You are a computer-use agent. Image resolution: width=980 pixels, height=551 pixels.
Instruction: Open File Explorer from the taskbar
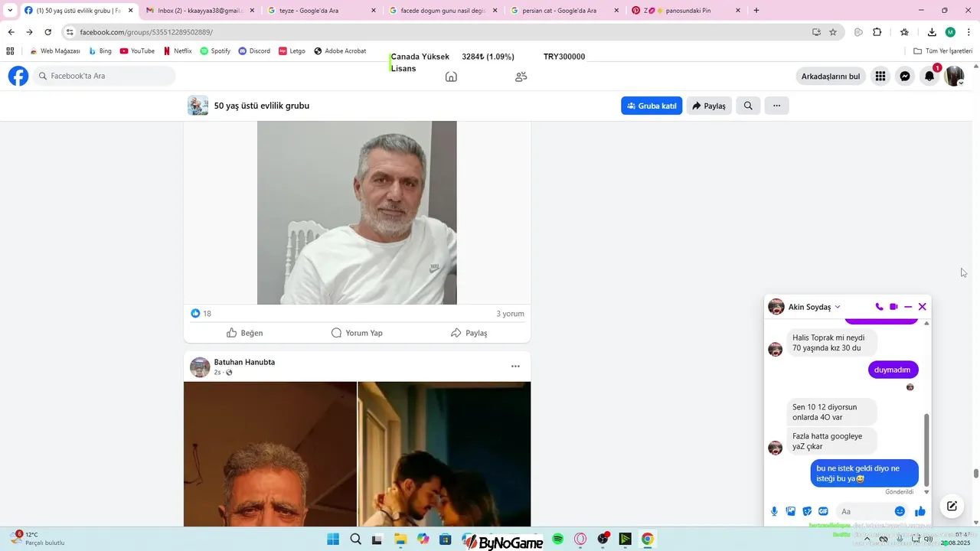[x=400, y=540]
